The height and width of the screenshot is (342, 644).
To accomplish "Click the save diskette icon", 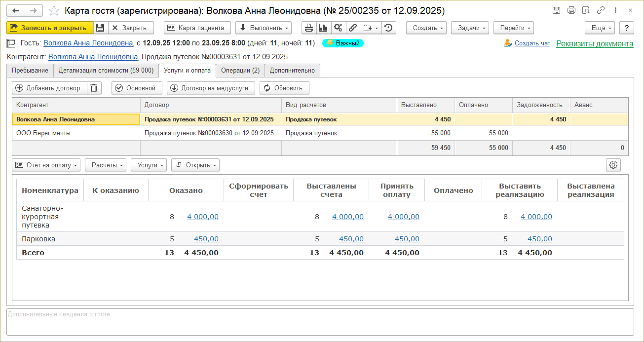I will 100,28.
